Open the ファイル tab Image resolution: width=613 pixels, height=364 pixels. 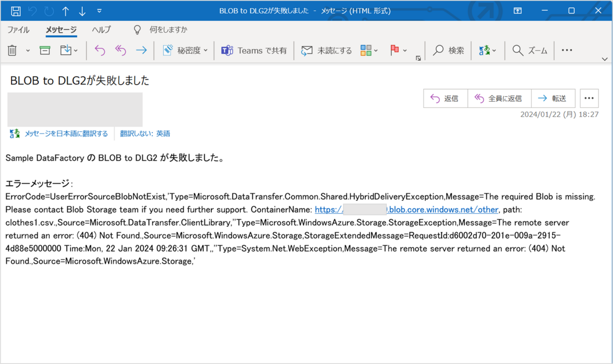point(18,30)
